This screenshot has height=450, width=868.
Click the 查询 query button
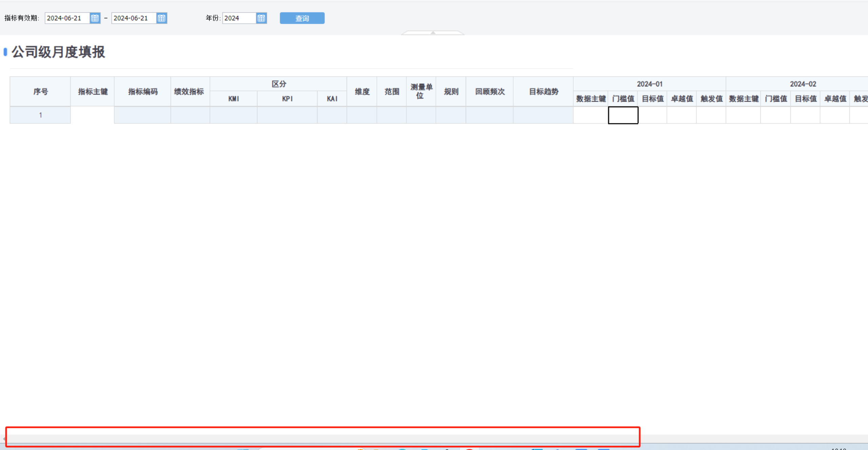[x=302, y=18]
